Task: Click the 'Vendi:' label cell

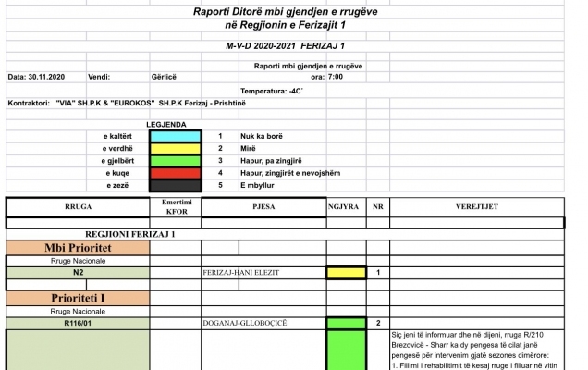Action: (x=99, y=77)
